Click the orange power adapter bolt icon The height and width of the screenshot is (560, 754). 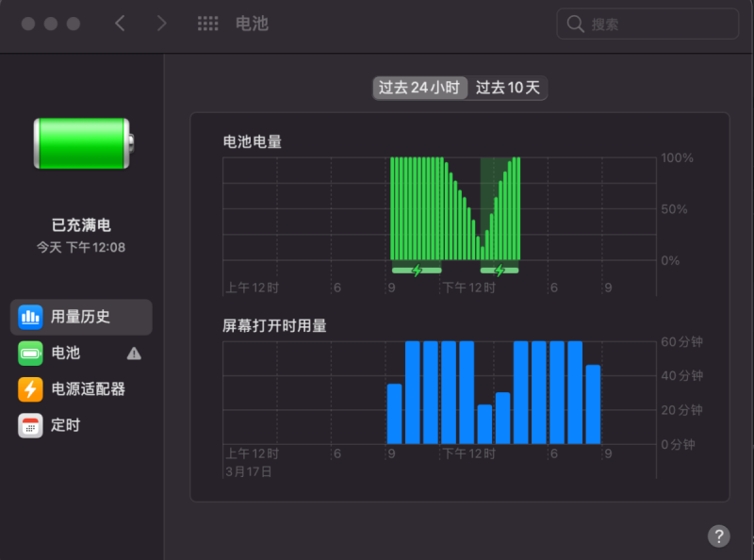pyautogui.click(x=30, y=389)
